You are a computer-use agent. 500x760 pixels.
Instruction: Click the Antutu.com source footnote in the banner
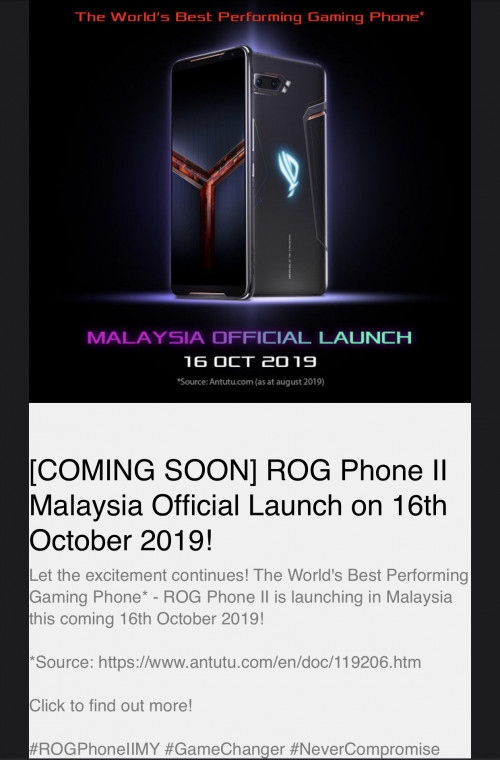tap(250, 381)
